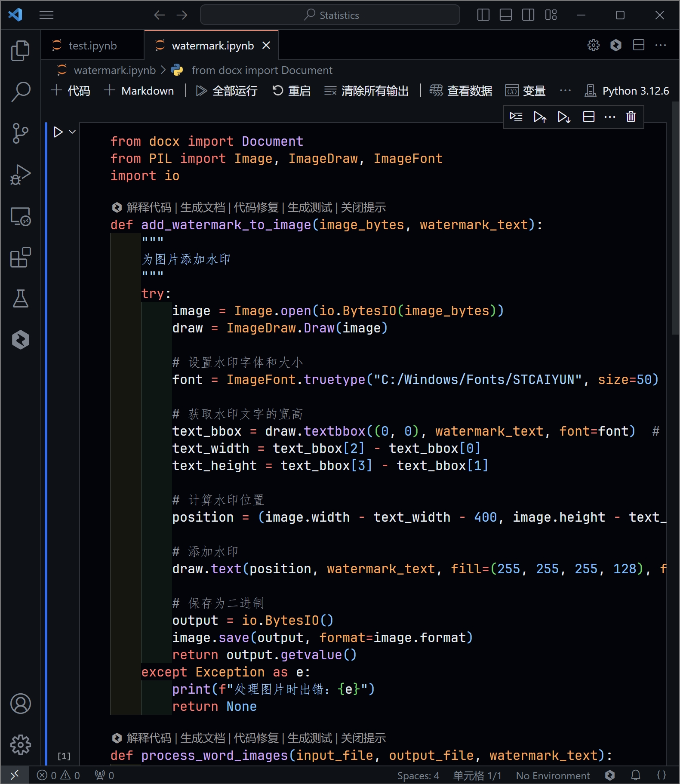Image resolution: width=680 pixels, height=784 pixels.
Task: Open the Manage gear in activity bar
Action: [x=20, y=745]
